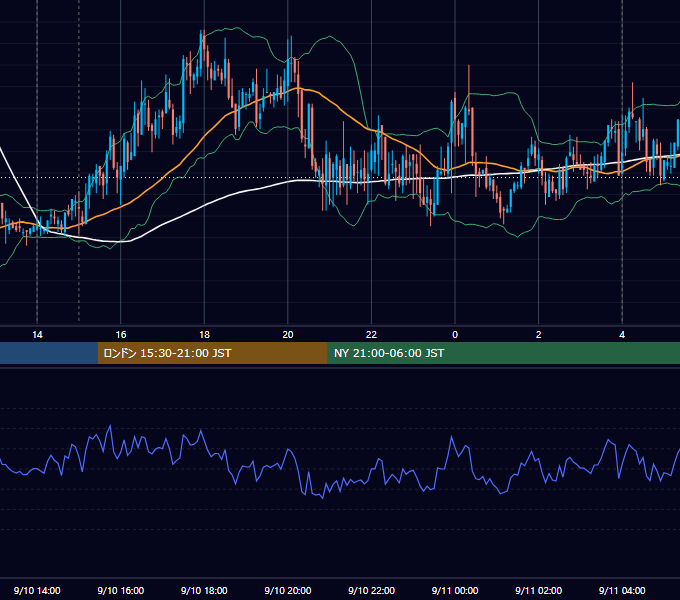Click the 9/11 02:00 time label
Screen dimensions: 680x600
pos(538,590)
